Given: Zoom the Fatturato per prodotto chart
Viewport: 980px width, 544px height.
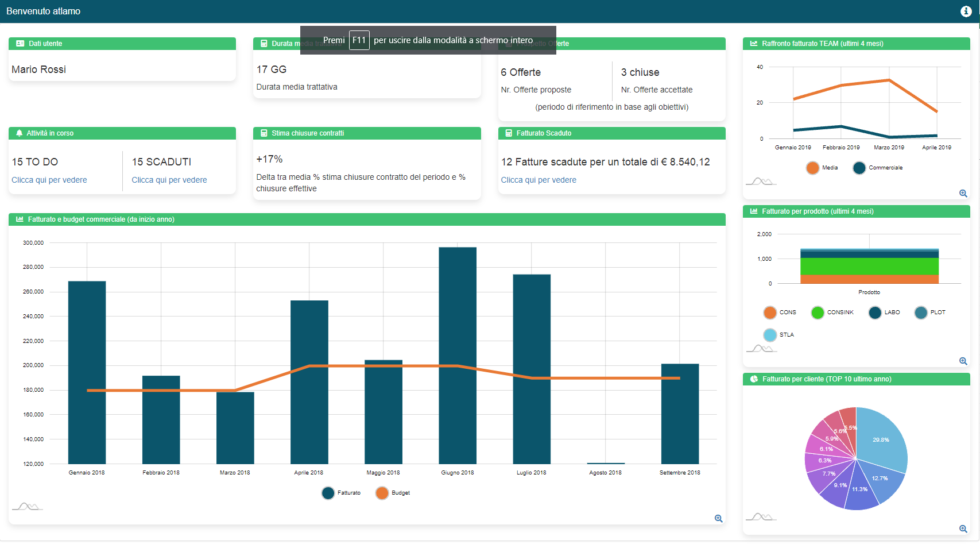Looking at the screenshot, I should click(963, 361).
